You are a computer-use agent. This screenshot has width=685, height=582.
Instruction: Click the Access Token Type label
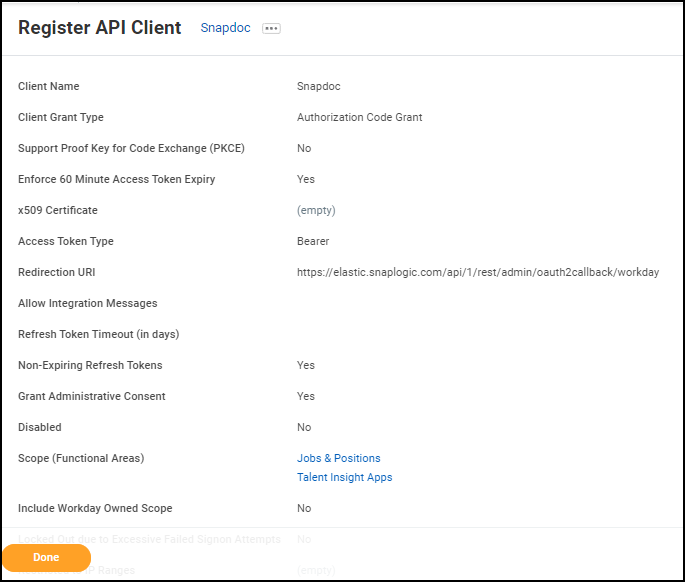66,241
